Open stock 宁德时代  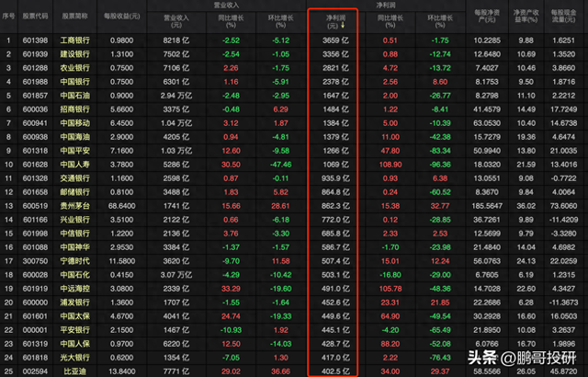(x=75, y=261)
